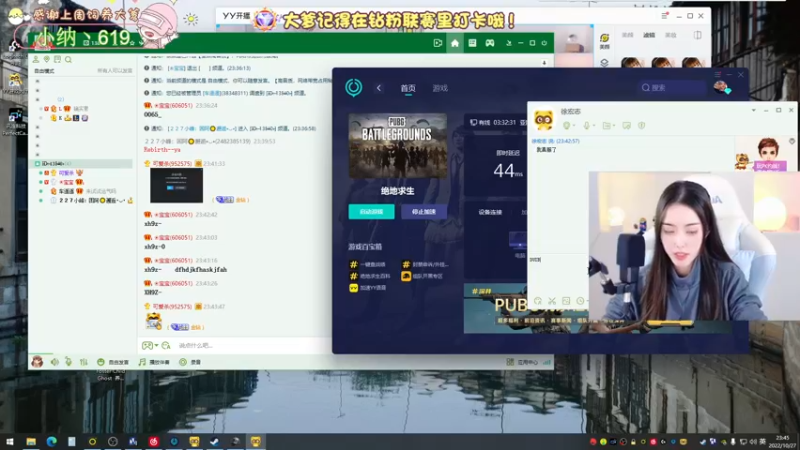The image size is (800, 450).
Task: Open the 绝地求生百科 hashtag link
Action: (x=369, y=276)
